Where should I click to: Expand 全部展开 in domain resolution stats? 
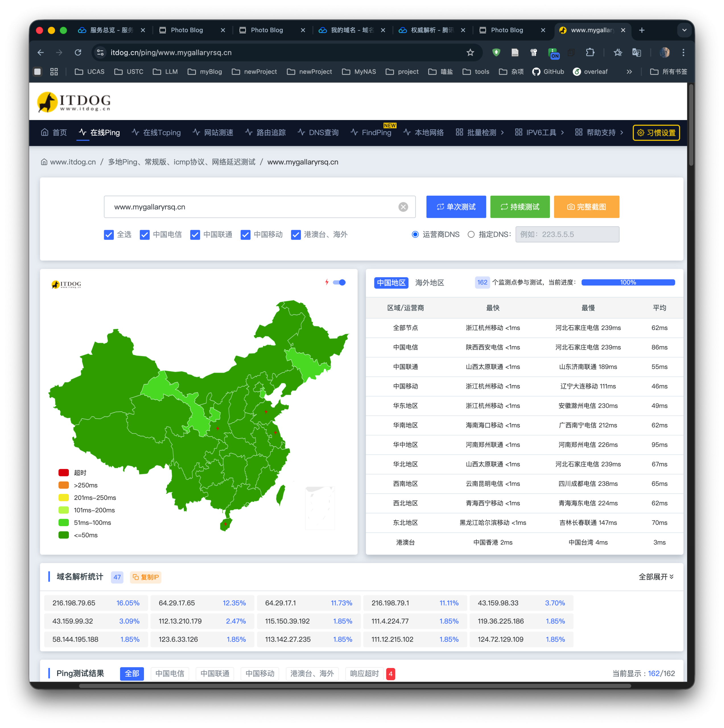[656, 577]
